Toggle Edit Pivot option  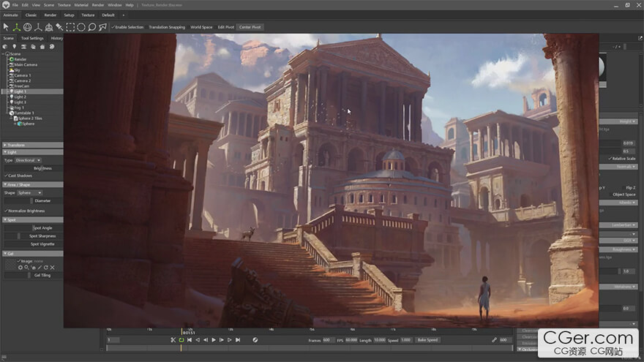tap(226, 27)
